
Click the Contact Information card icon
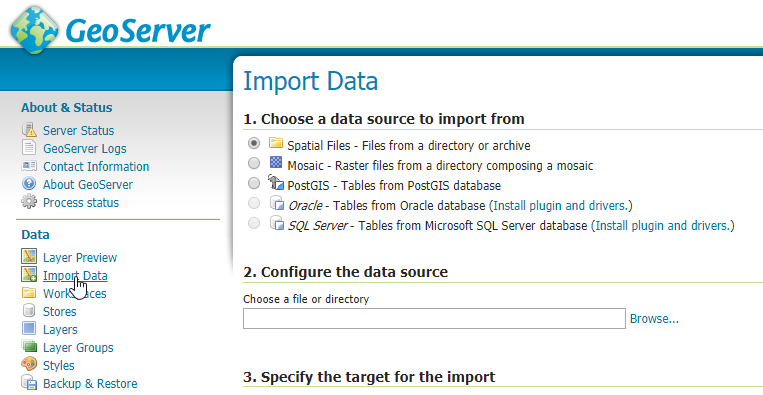click(x=29, y=166)
